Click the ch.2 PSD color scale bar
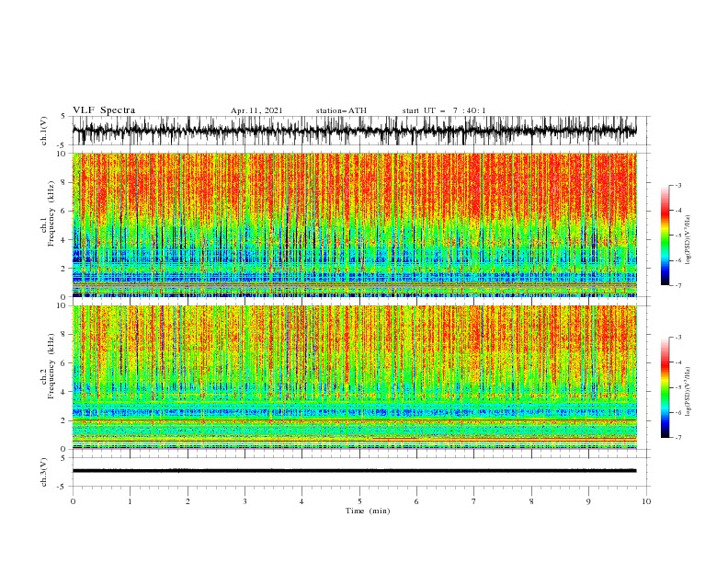This screenshot has height=563, width=728. tap(665, 387)
